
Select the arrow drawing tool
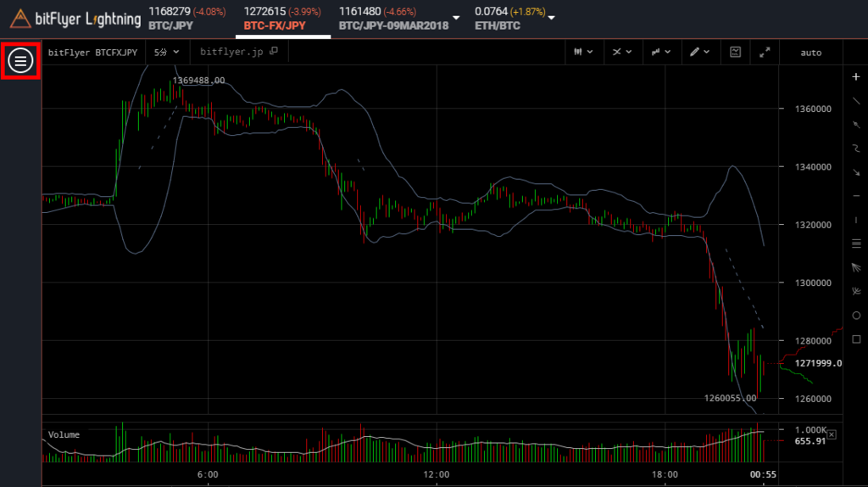(856, 172)
